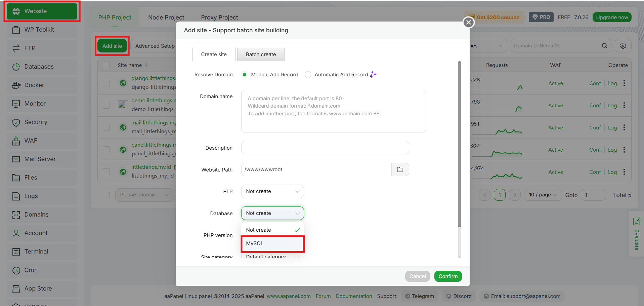Open the Node Project tab
This screenshot has width=644, height=306.
[x=166, y=17]
